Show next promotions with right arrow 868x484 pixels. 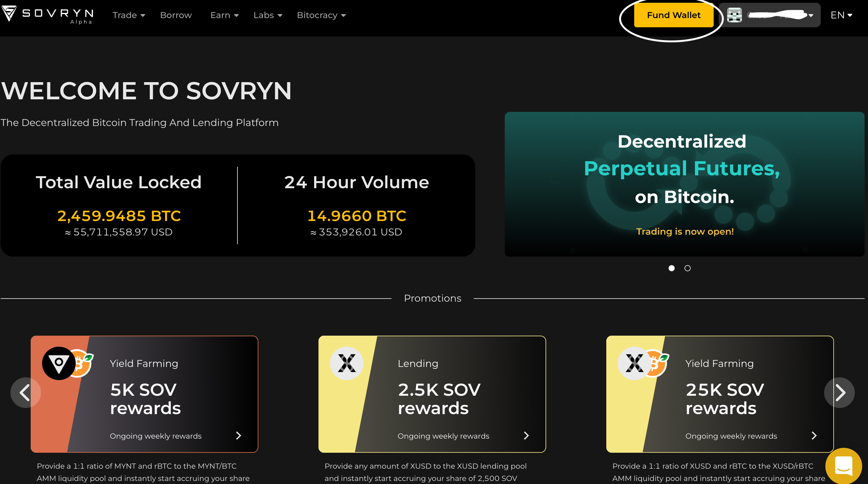[839, 392]
